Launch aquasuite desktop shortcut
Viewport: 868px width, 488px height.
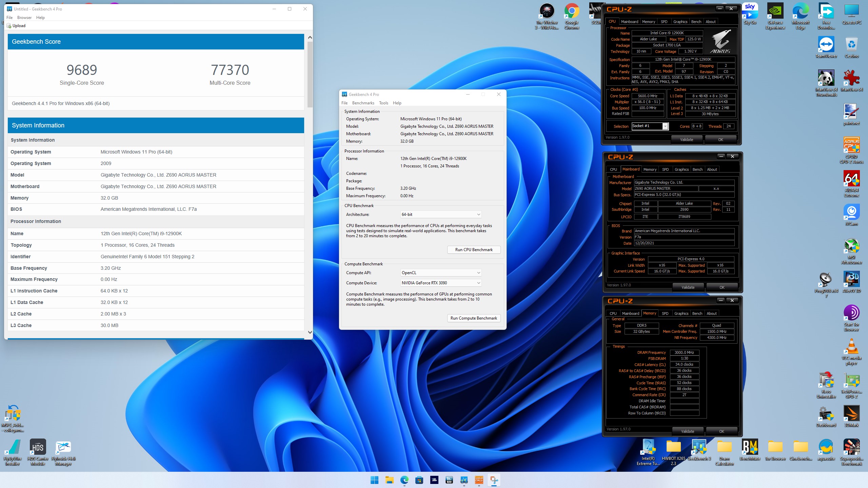tap(826, 450)
